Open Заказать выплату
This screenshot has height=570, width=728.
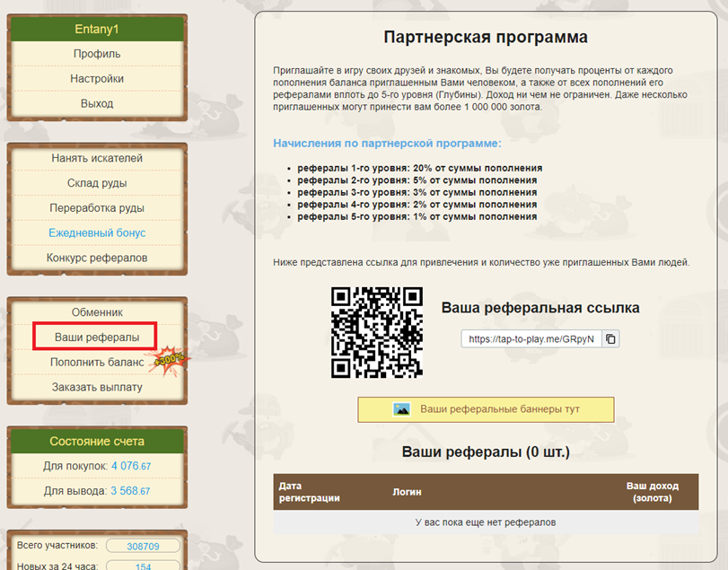(97, 387)
